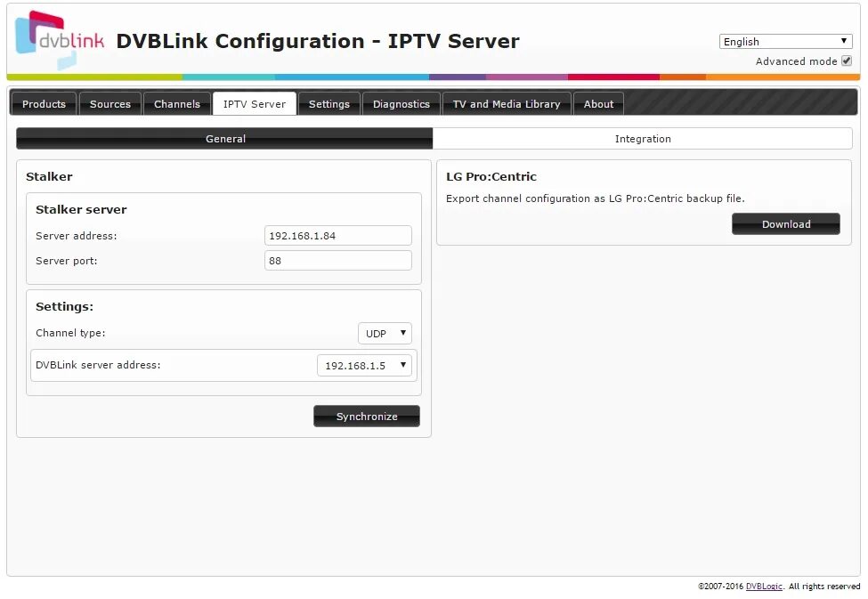868x599 pixels.
Task: Click the Server port label
Action: (67, 261)
